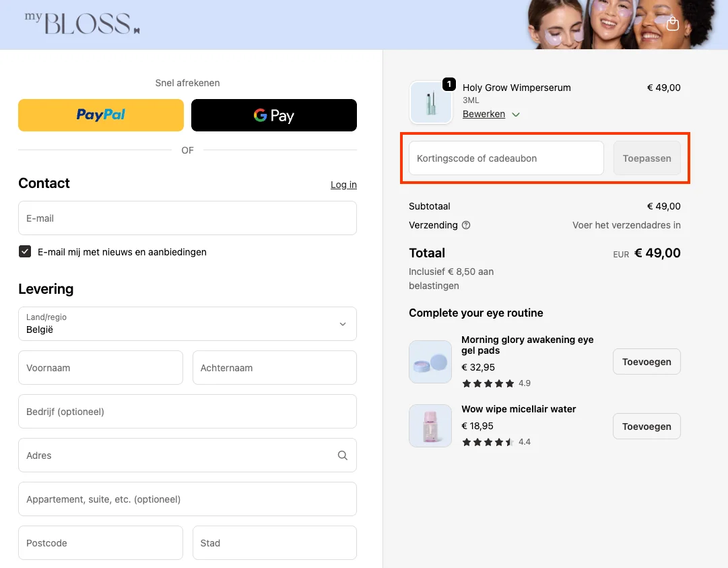Image resolution: width=728 pixels, height=568 pixels.
Task: Click the myBLOSS logo
Action: (x=82, y=23)
